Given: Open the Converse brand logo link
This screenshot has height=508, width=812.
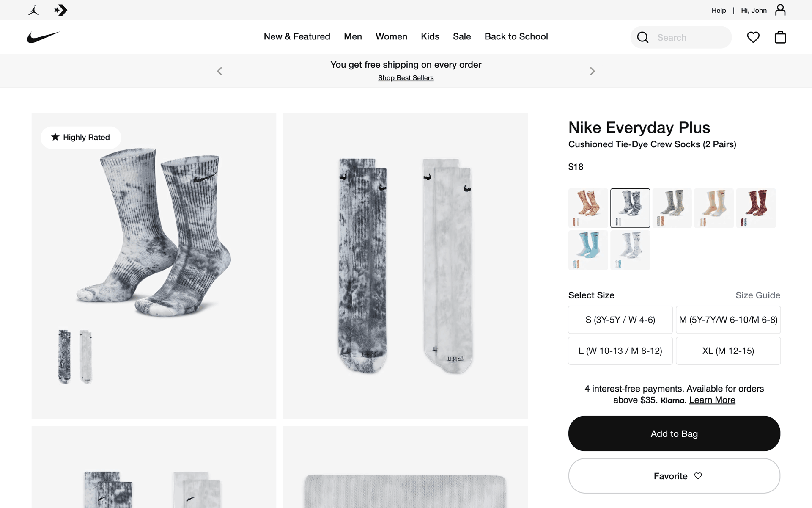Looking at the screenshot, I should coord(61,10).
